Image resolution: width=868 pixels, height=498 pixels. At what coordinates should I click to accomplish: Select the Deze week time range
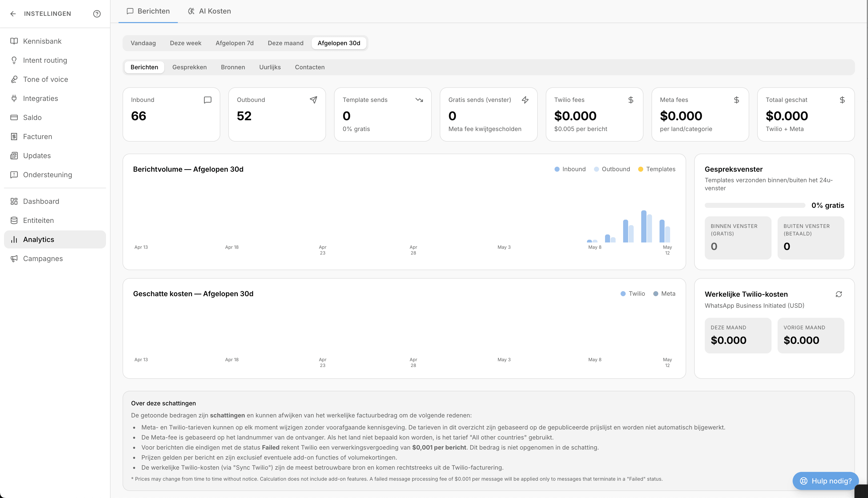(185, 43)
